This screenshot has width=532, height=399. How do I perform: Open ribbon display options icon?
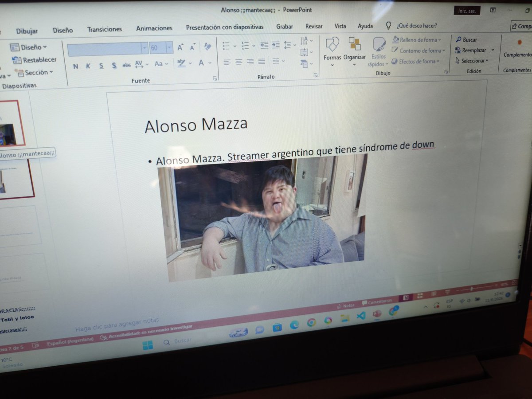coord(493,10)
